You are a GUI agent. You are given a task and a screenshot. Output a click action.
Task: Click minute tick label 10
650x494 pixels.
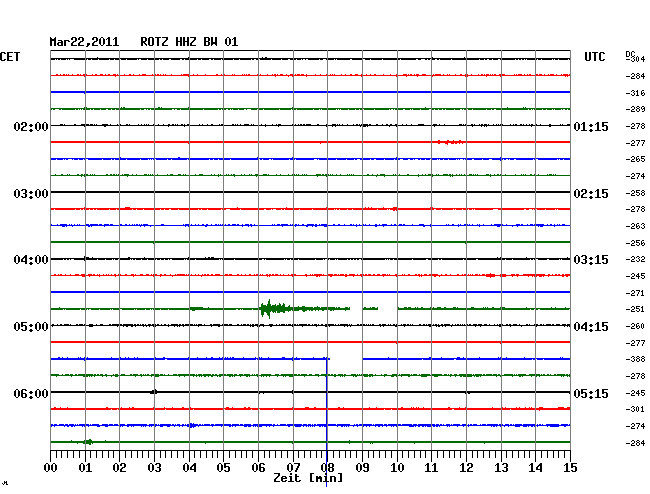point(397,468)
